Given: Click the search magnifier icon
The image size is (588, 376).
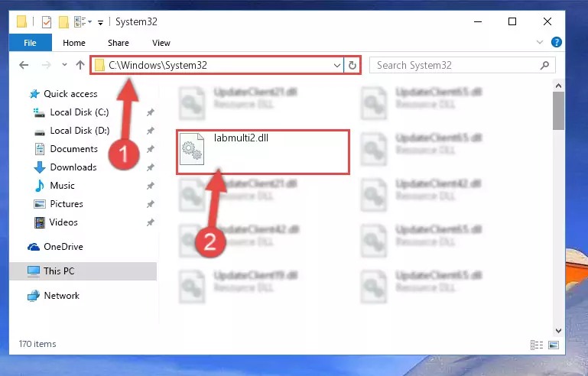Looking at the screenshot, I should click(x=544, y=65).
